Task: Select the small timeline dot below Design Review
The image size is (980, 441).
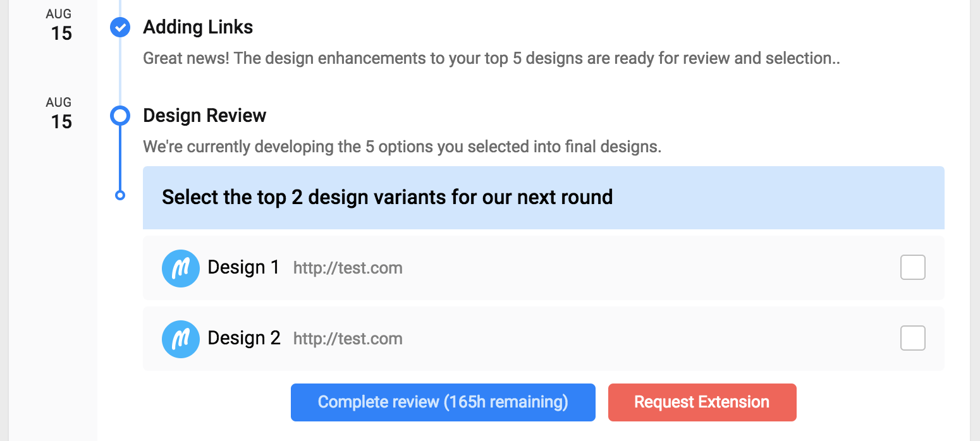Action: tap(120, 196)
